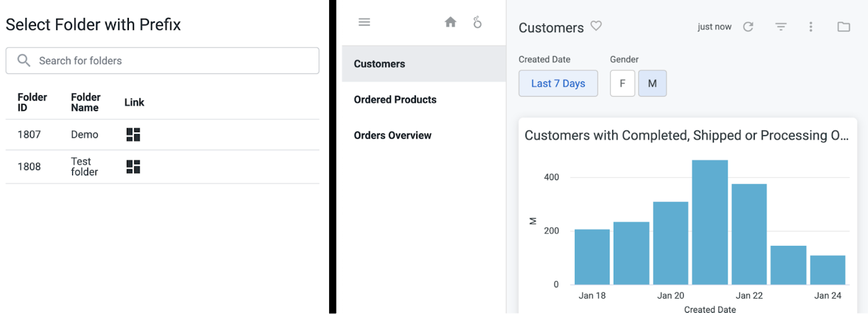868x314 pixels.
Task: Focus the Search for folders field
Action: (x=162, y=61)
